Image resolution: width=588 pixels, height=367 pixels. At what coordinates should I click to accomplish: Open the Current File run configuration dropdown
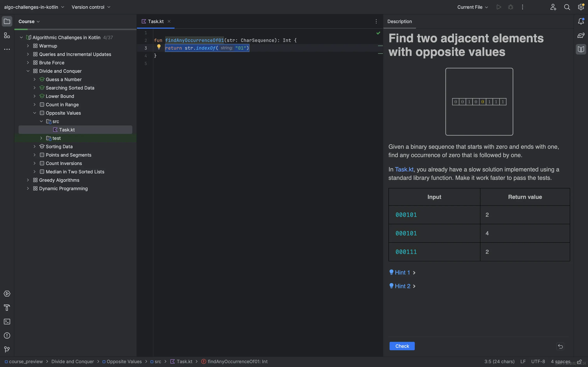click(x=472, y=7)
